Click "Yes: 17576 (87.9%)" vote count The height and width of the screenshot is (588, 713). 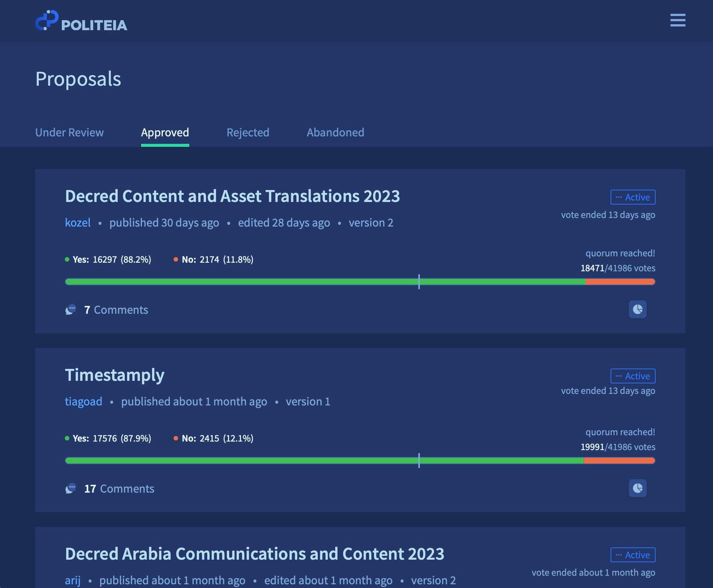(108, 438)
